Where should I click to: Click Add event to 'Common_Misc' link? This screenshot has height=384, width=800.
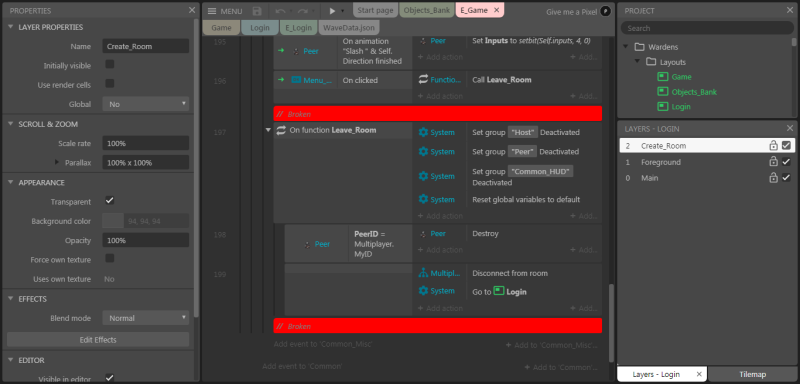[x=323, y=344]
